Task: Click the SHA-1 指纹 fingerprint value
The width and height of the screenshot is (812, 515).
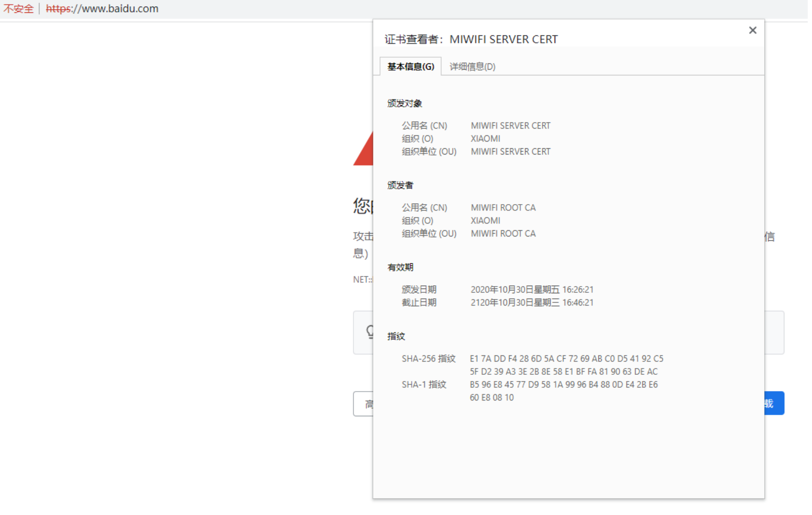Action: click(563, 391)
